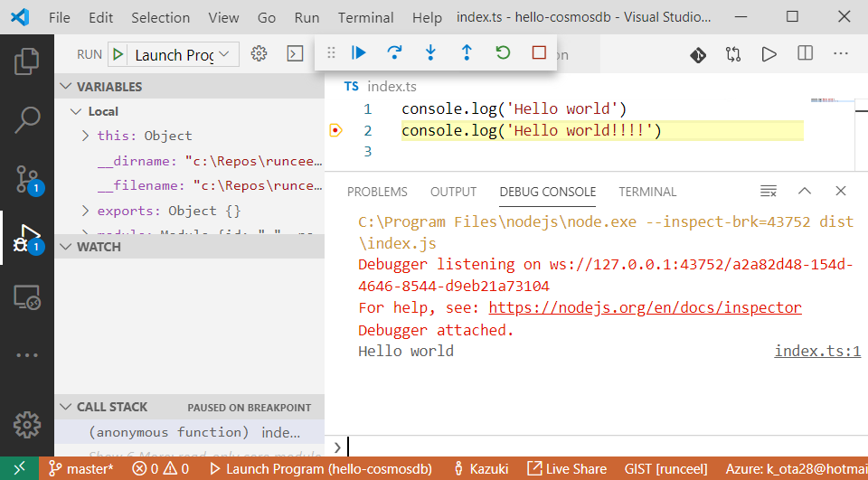The image size is (868, 480).
Task: Open the Debug Console icon in Run header
Action: click(x=296, y=53)
